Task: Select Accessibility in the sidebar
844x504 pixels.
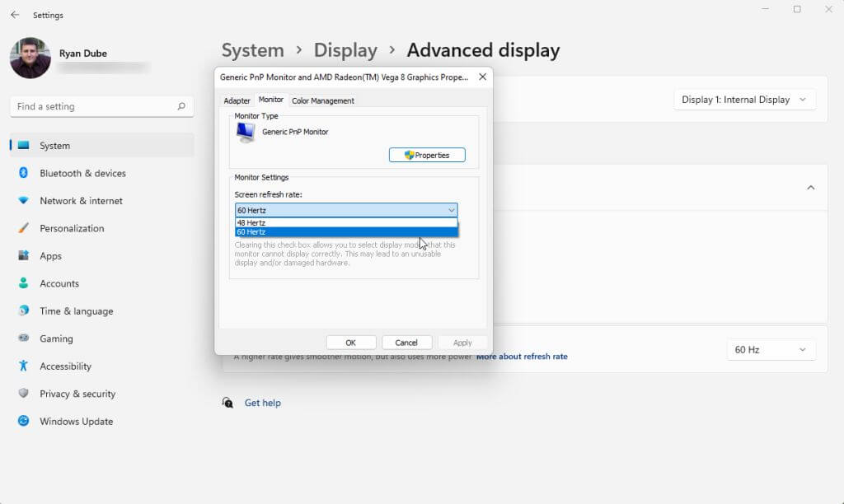Action: pos(65,366)
